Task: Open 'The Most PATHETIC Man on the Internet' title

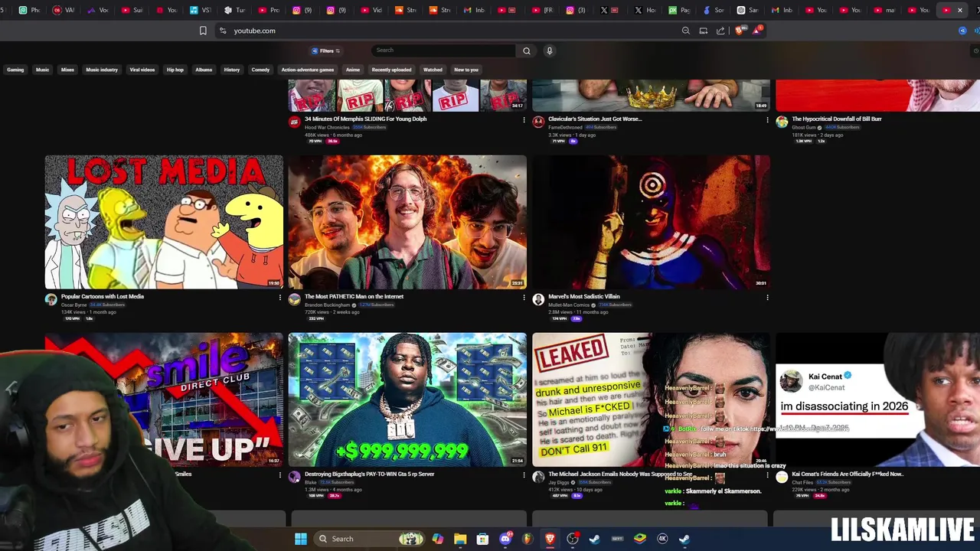Action: point(354,296)
